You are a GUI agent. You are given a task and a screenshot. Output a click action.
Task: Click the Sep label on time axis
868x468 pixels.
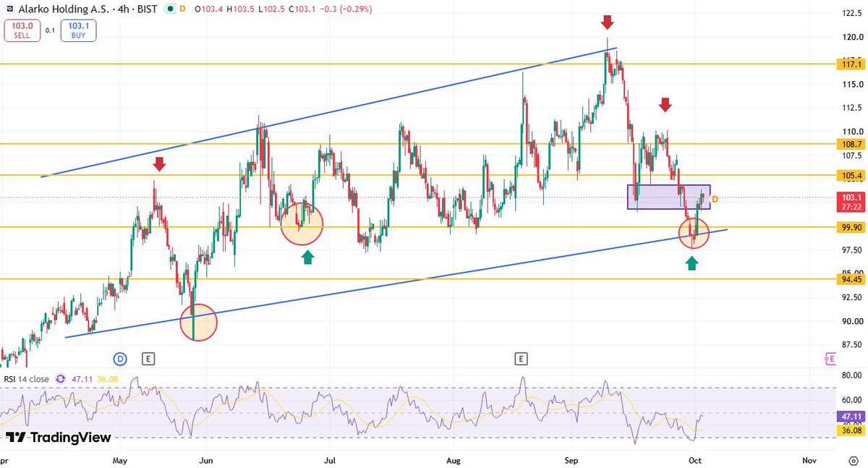point(572,460)
